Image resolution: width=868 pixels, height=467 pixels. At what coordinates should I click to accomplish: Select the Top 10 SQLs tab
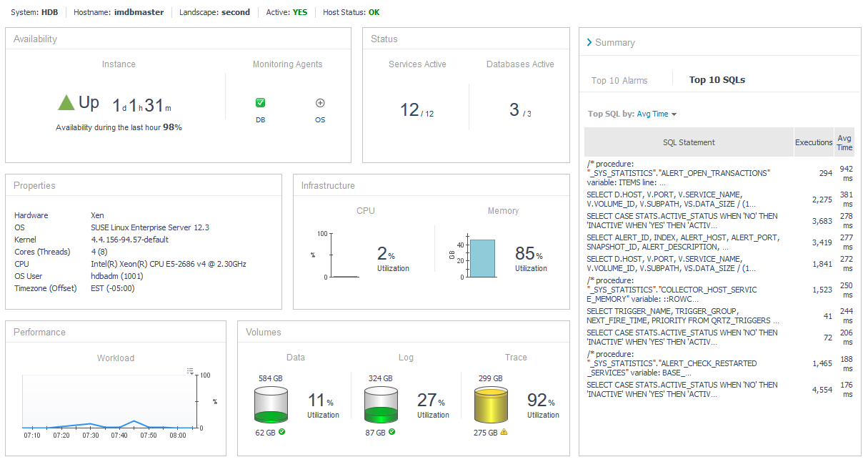click(x=717, y=80)
